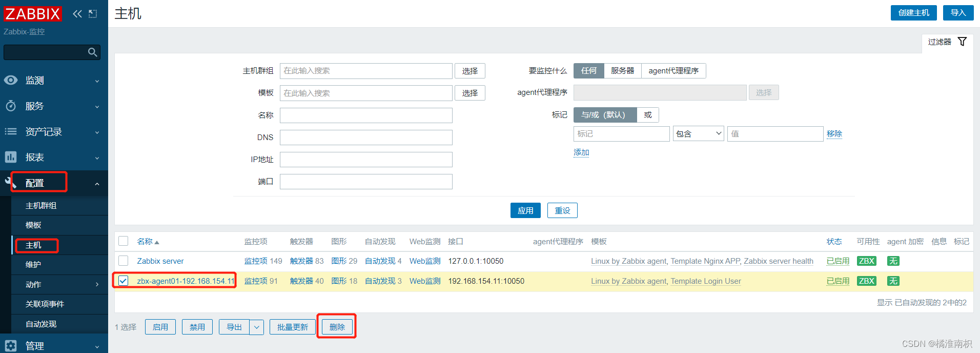980x353 pixels.
Task: Click the gear icon for 管理
Action: pos(11,346)
